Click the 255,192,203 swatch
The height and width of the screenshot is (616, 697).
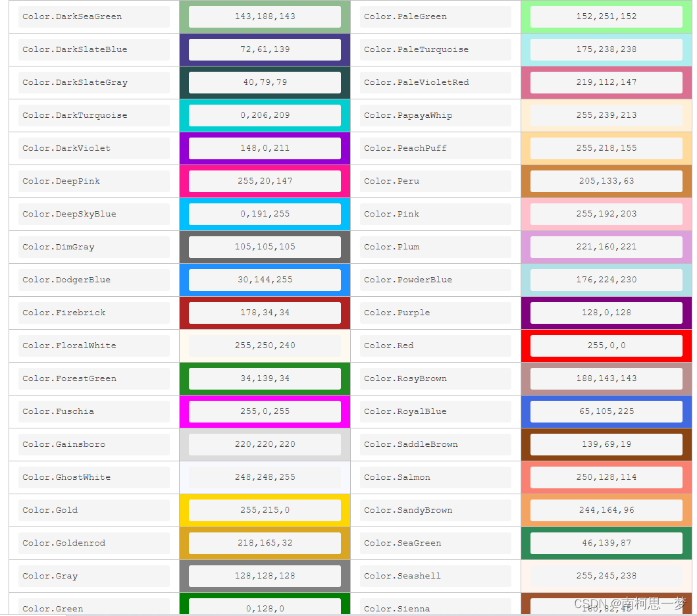coord(606,214)
